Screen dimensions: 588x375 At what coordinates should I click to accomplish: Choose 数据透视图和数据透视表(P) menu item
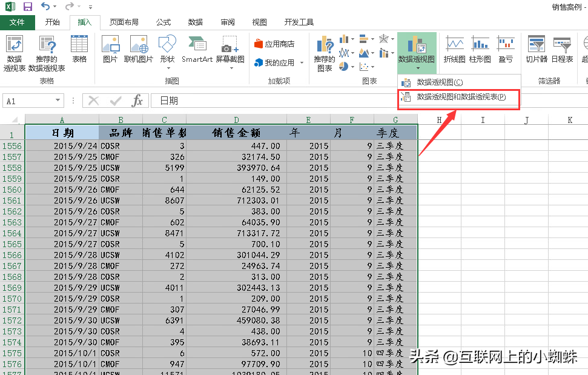click(458, 97)
